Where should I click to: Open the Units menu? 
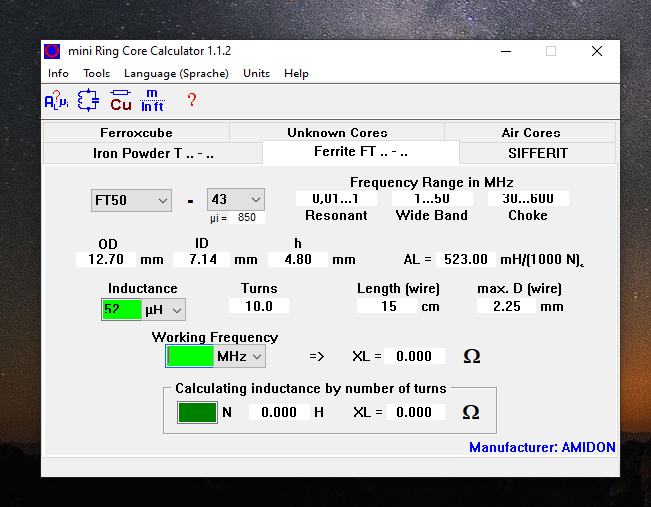click(256, 73)
